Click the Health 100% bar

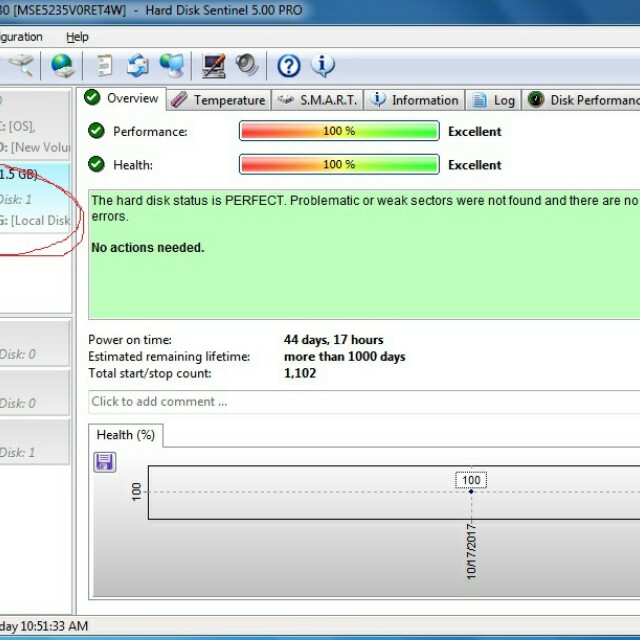tap(339, 164)
